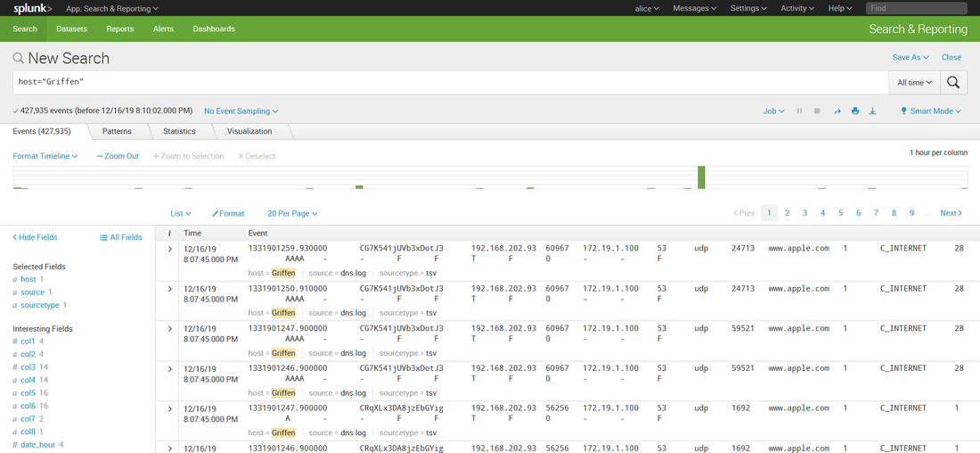Run search with magnifying glass button
The width and height of the screenshot is (980, 453).
[952, 83]
